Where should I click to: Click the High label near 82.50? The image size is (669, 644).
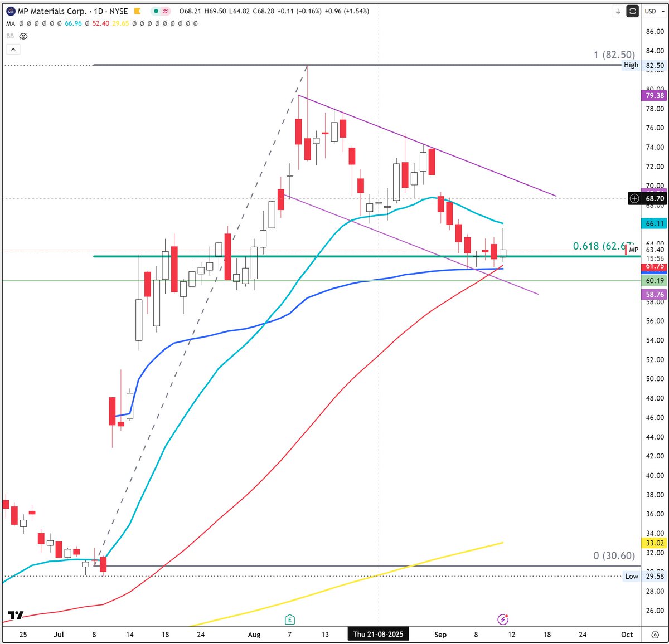point(631,65)
